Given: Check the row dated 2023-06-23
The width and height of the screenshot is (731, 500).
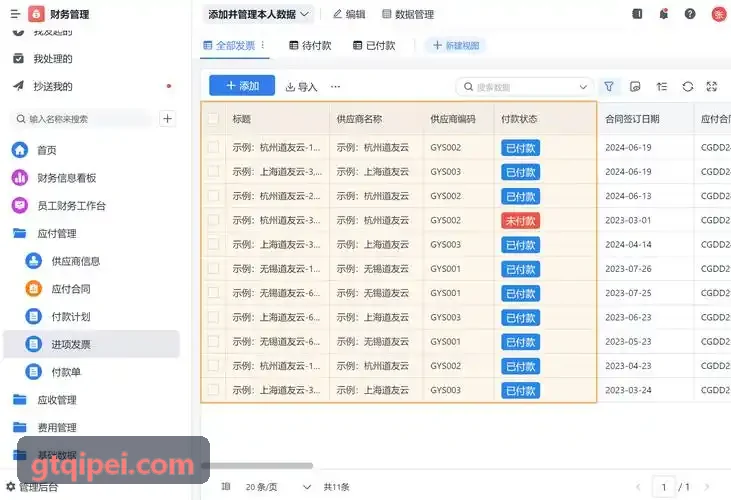Looking at the screenshot, I should click(213, 317).
